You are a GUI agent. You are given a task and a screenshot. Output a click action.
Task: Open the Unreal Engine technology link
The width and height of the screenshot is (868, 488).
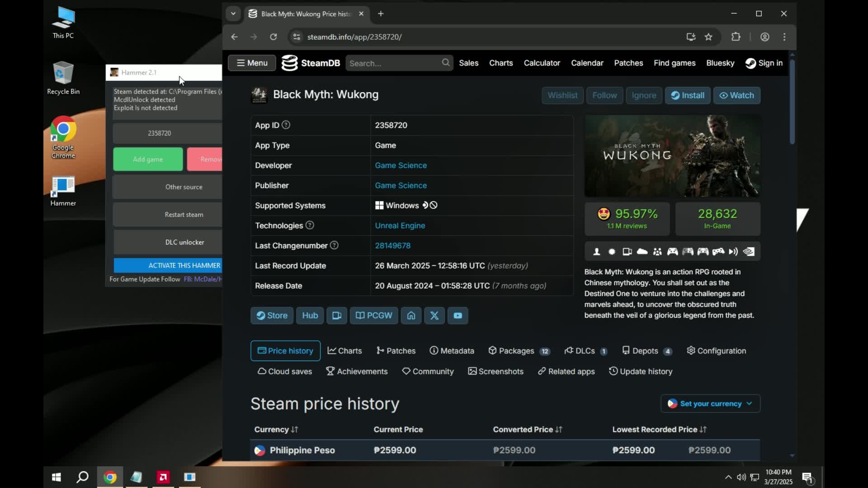(x=400, y=225)
